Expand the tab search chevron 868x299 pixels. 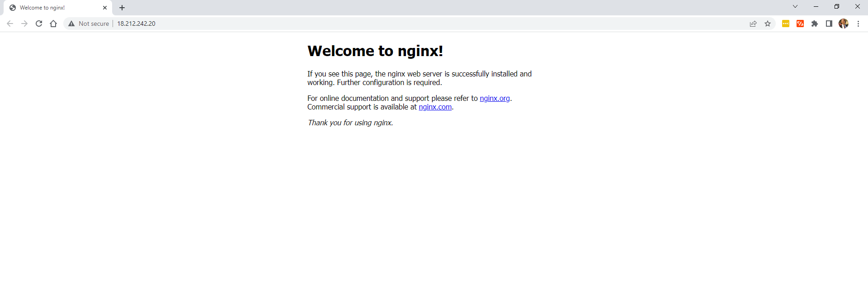pos(795,6)
